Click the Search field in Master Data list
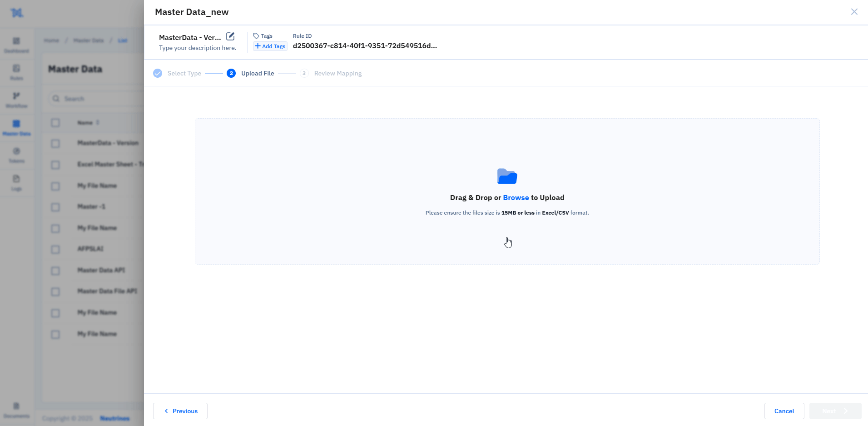Image resolution: width=868 pixels, height=426 pixels. [x=95, y=99]
